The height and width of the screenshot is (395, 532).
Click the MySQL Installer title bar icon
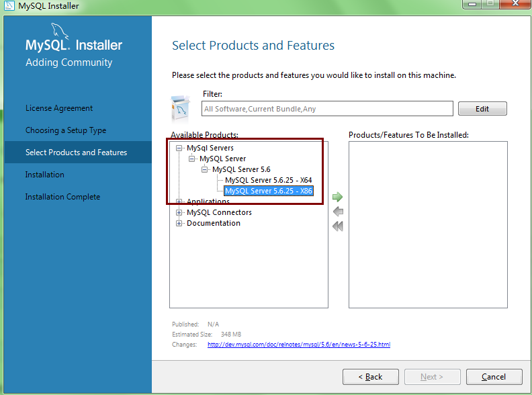9,5
